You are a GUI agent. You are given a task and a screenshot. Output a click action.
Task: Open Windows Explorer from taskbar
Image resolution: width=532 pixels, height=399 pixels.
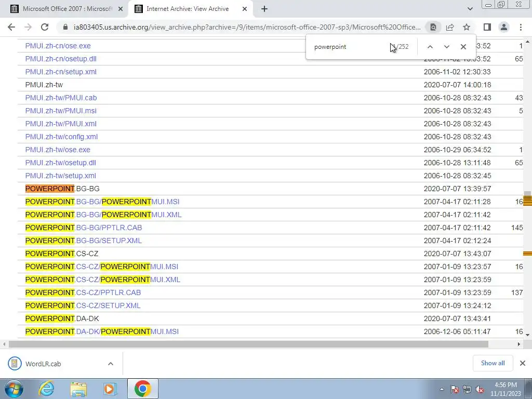pos(78,389)
